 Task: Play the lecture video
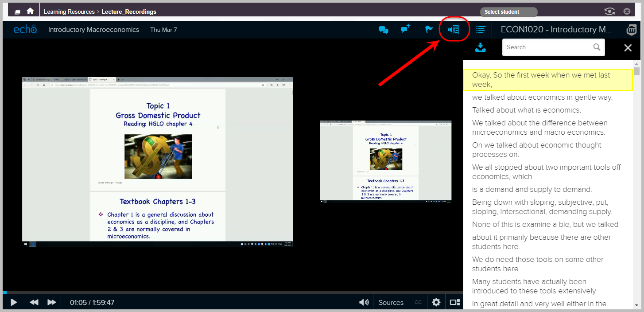click(x=13, y=302)
